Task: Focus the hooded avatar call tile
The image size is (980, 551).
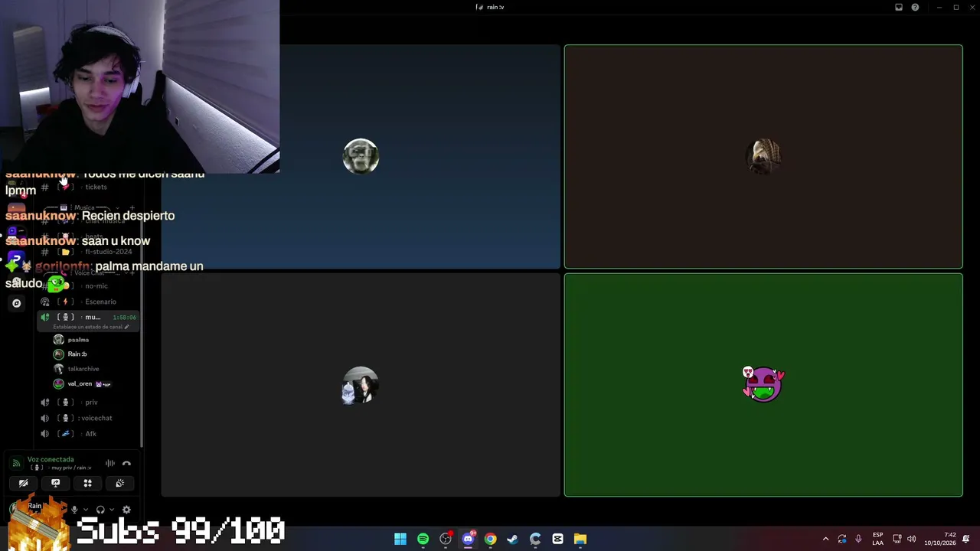Action: pos(763,157)
